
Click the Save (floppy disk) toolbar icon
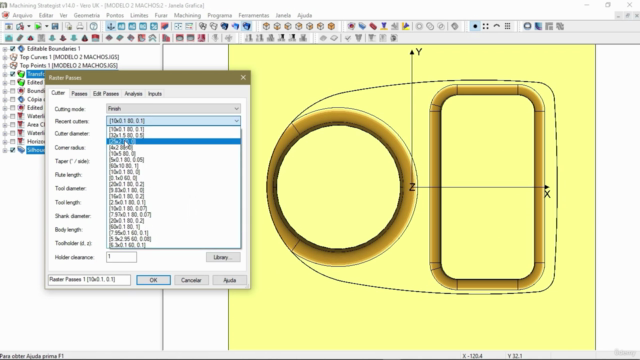tap(55, 27)
